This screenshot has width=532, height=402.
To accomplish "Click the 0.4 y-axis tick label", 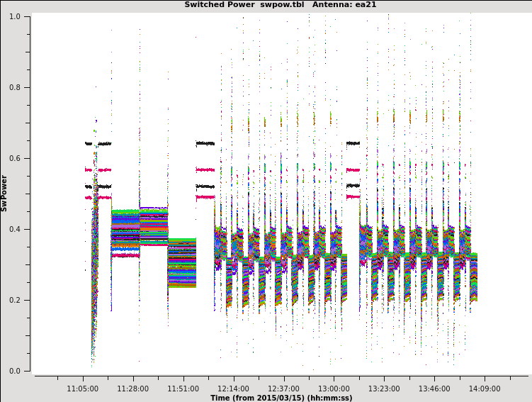I will (x=14, y=229).
